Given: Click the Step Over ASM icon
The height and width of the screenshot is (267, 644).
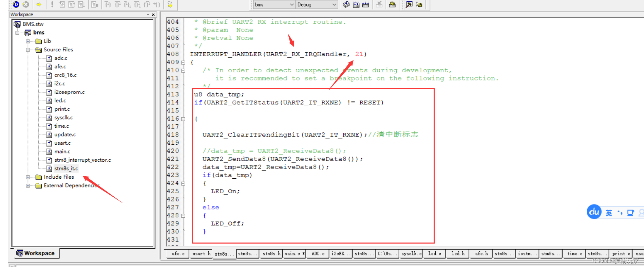Looking at the screenshot, I should 137,4.
